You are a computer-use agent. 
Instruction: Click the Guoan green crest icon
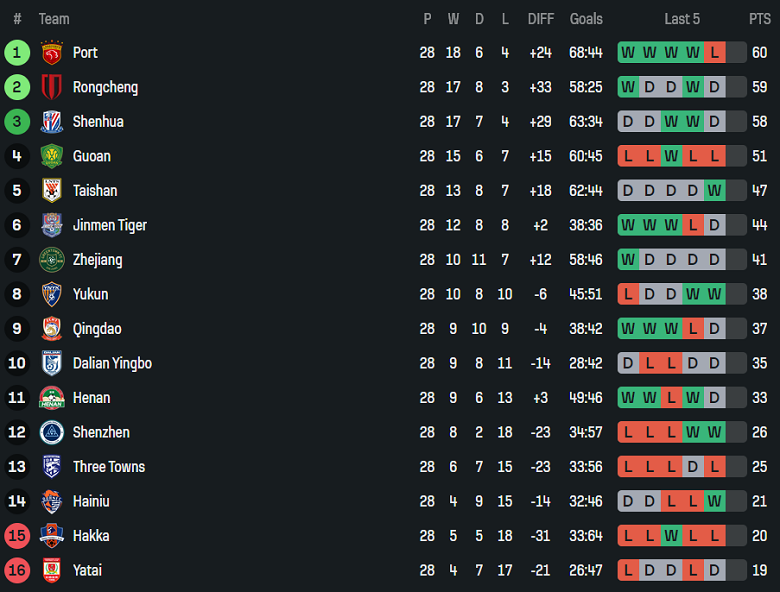pyautogui.click(x=52, y=156)
